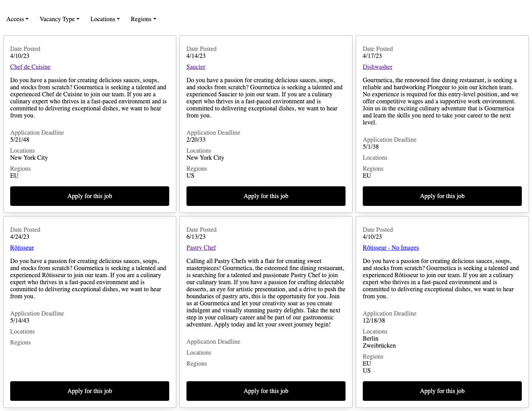Open the Chef de Cuisine job posting
The image size is (532, 411).
click(30, 67)
